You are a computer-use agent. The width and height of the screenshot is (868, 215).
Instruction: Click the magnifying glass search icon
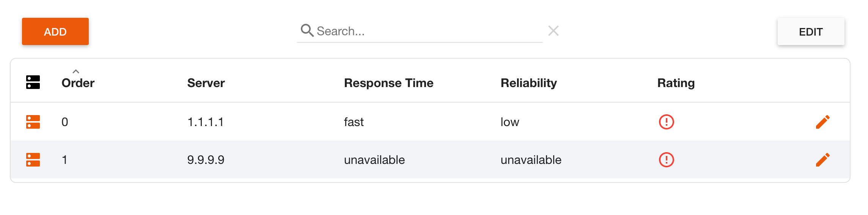point(307,30)
